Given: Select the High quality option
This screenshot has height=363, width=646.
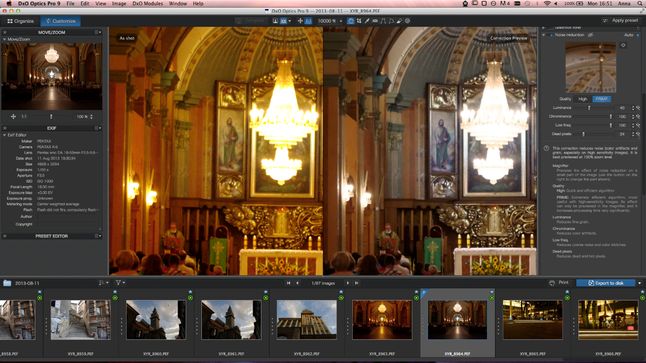Looking at the screenshot, I should pos(583,99).
